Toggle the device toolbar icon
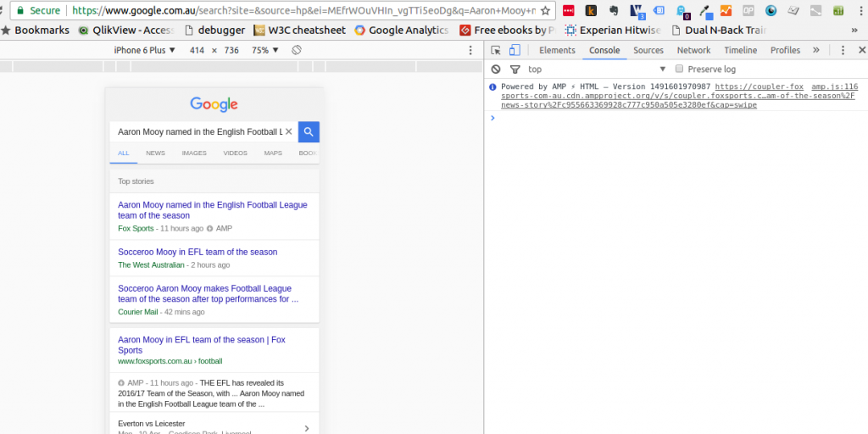 515,50
